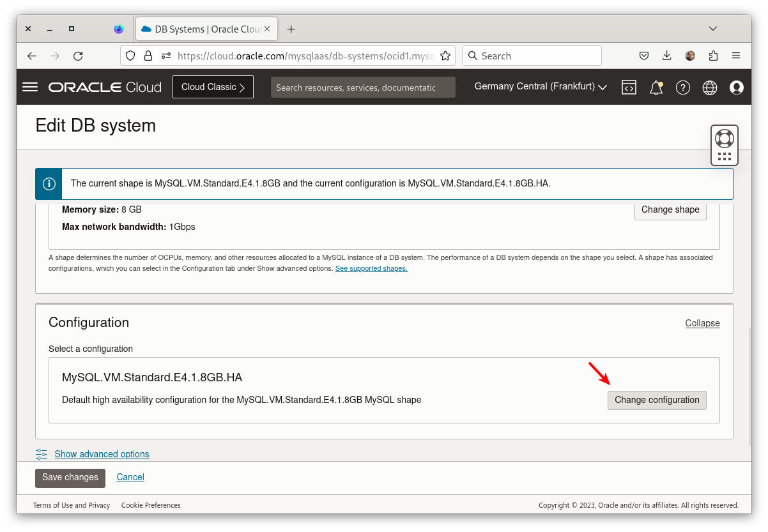This screenshot has height=532, width=768.
Task: Open the Germany Central region dropdown
Action: click(x=540, y=87)
